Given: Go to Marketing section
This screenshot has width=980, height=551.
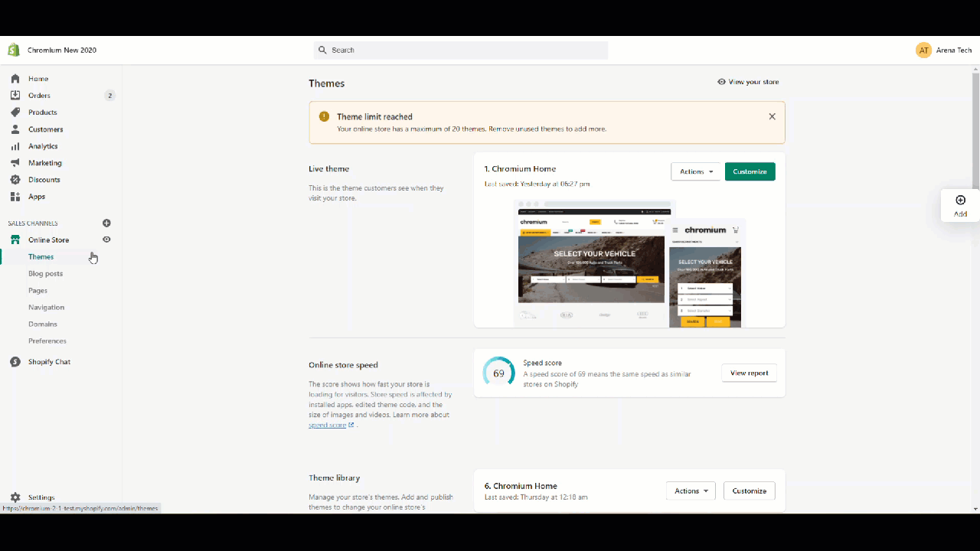Looking at the screenshot, I should coord(45,163).
